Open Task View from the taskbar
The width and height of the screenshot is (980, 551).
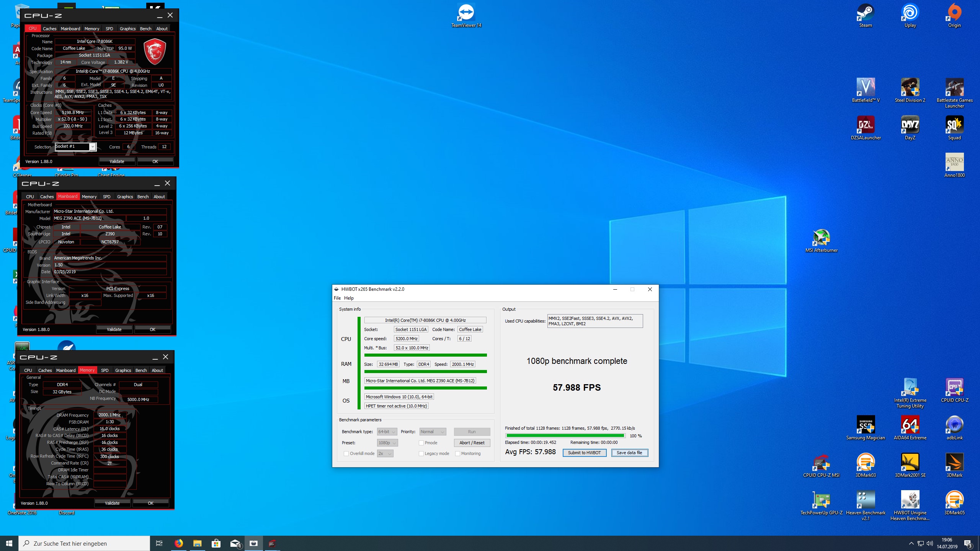[x=159, y=543]
